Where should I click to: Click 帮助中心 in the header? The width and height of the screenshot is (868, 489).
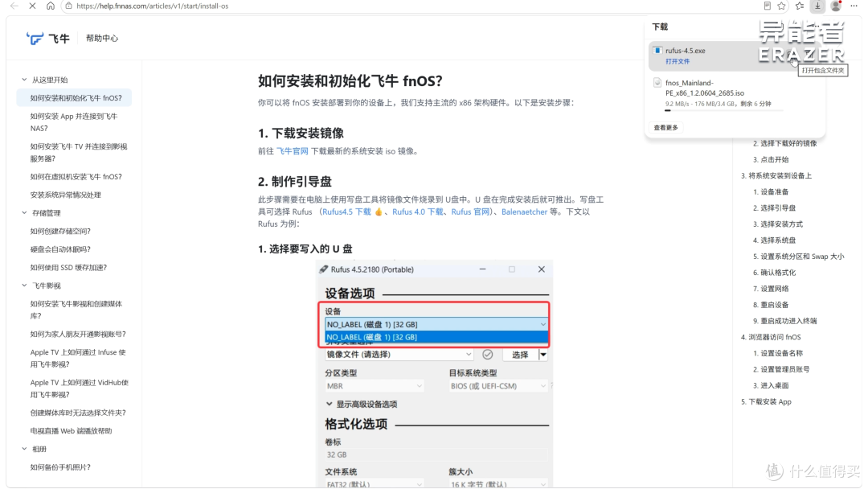pyautogui.click(x=102, y=39)
